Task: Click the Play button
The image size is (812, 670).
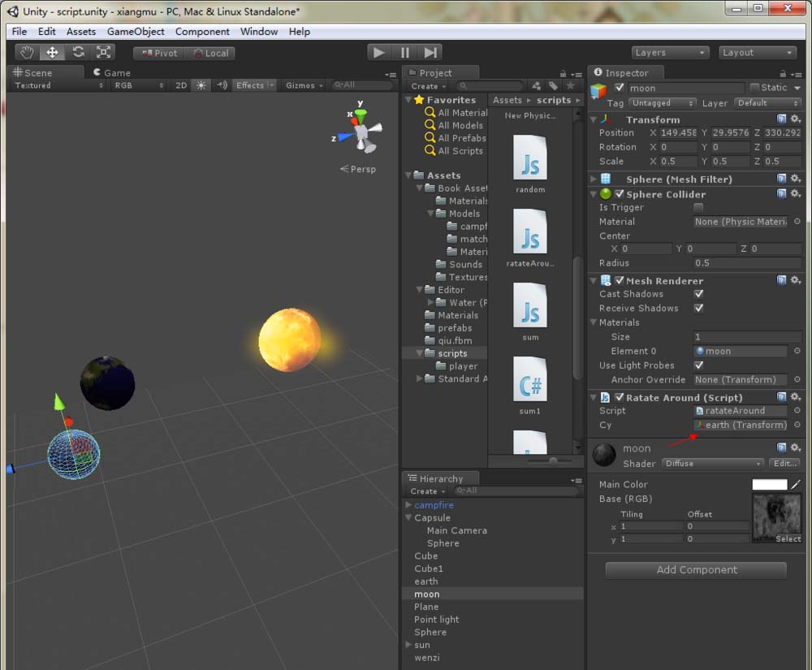Action: (379, 52)
